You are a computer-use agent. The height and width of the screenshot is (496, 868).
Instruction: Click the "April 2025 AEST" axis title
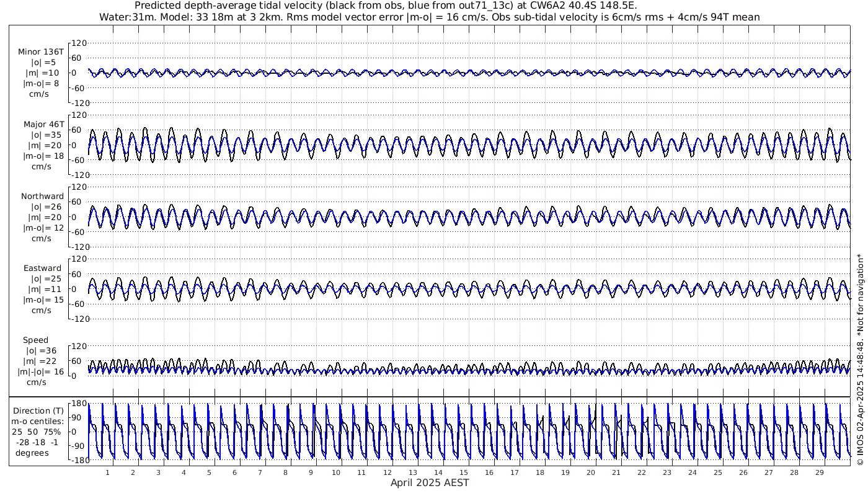(x=430, y=482)
